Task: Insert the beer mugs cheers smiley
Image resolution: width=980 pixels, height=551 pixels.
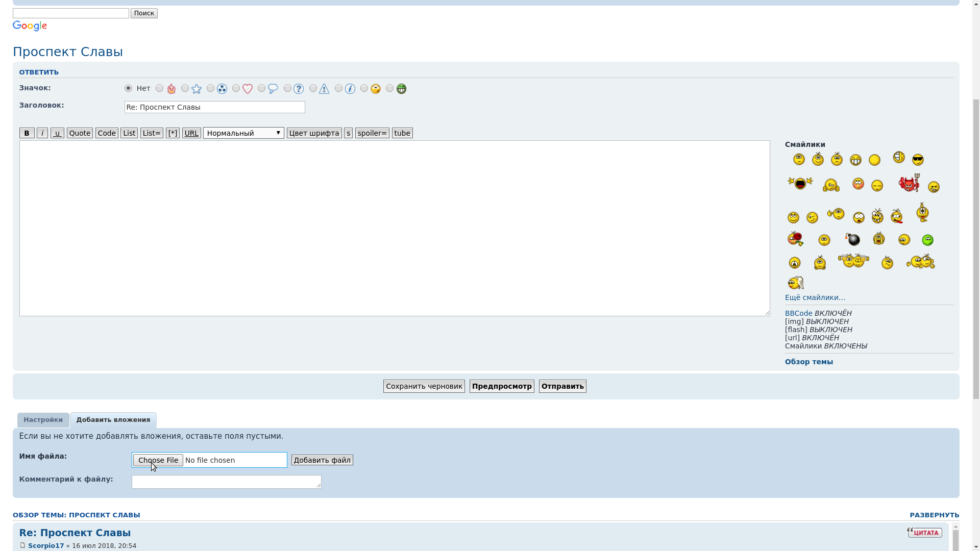Action: [853, 261]
